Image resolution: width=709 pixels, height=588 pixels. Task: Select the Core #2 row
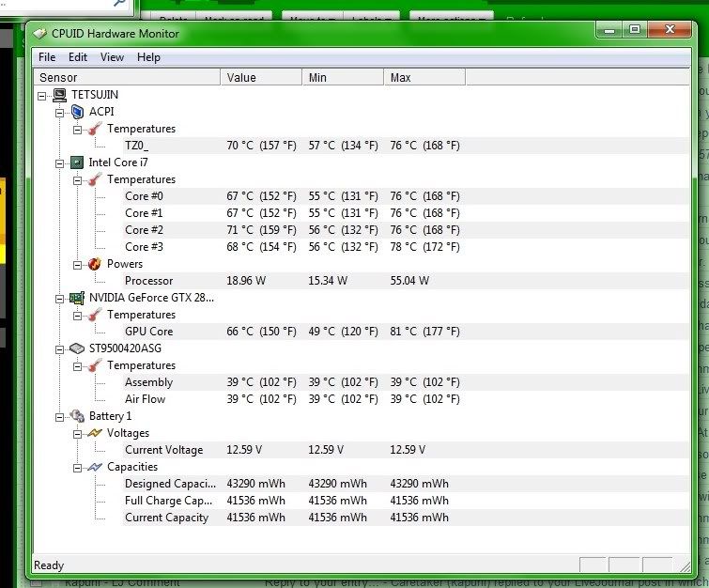[x=406, y=230]
